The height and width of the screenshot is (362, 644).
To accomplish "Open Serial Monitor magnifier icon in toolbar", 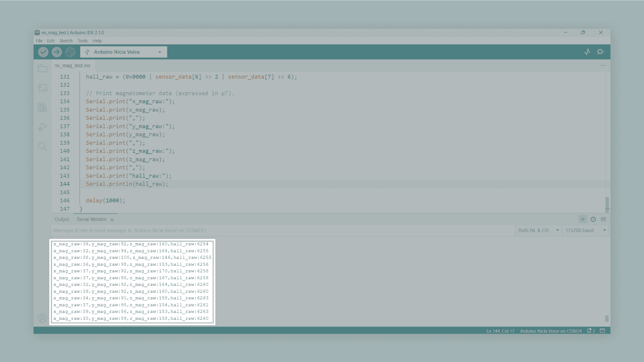I will (600, 52).
